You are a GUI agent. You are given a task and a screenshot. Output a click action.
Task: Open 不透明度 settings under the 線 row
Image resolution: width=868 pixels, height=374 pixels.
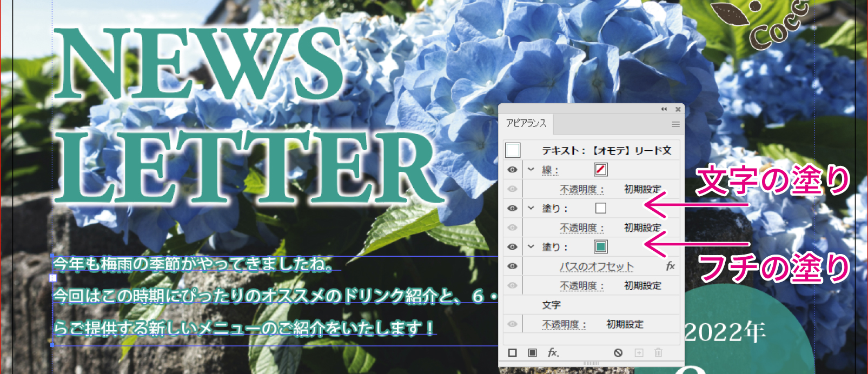tap(581, 189)
